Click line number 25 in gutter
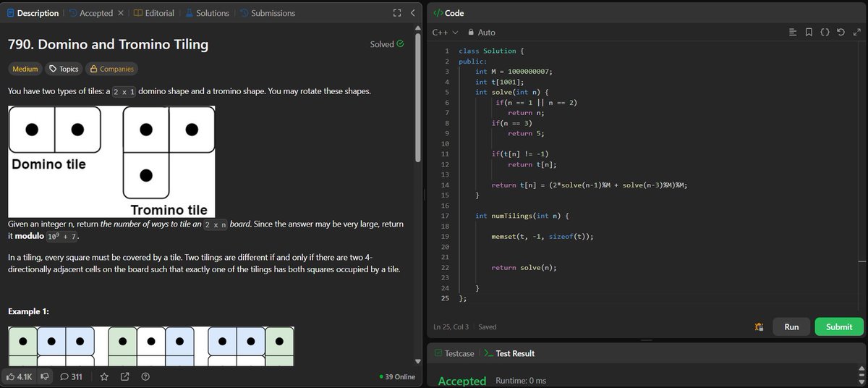Screen dimensions: 868x388 (446, 298)
